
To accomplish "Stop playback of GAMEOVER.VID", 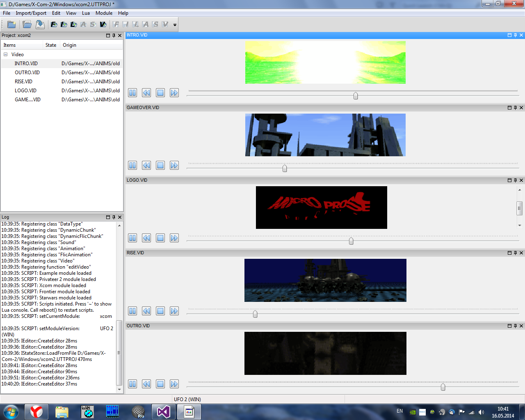I will (x=160, y=165).
